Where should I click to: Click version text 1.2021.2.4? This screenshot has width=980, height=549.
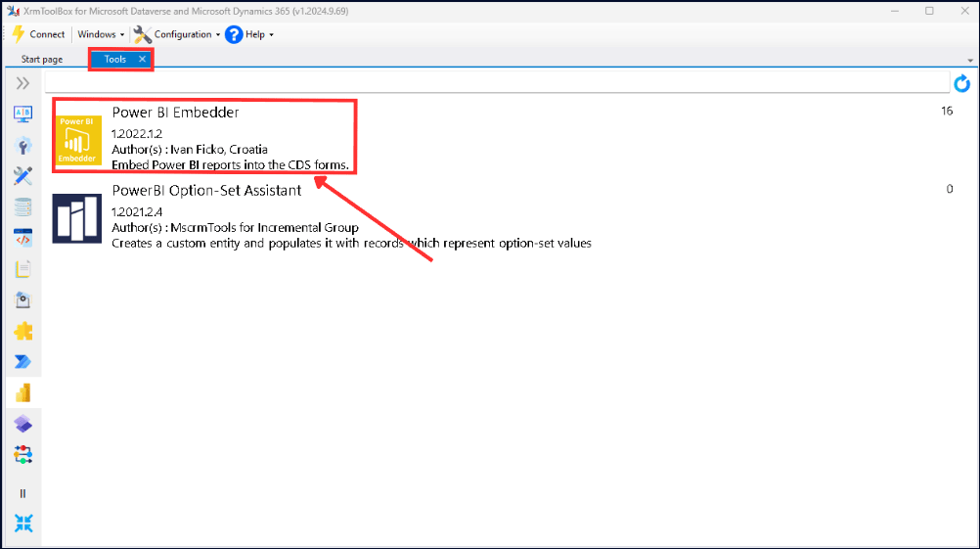[x=137, y=212]
